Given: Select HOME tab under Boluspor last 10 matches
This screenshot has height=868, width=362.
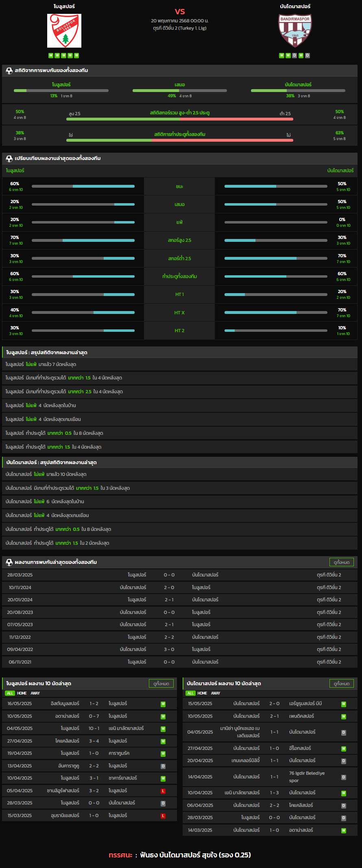Looking at the screenshot, I should pos(22,693).
